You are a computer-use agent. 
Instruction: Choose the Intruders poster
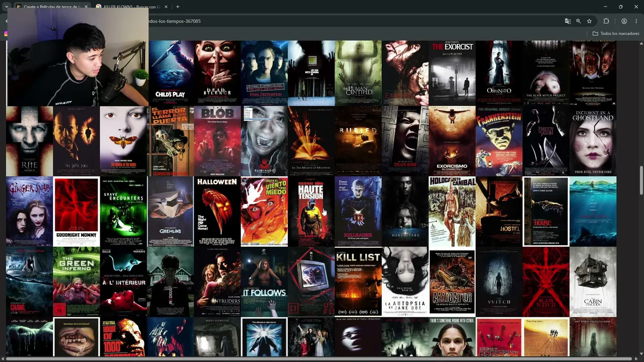217,282
